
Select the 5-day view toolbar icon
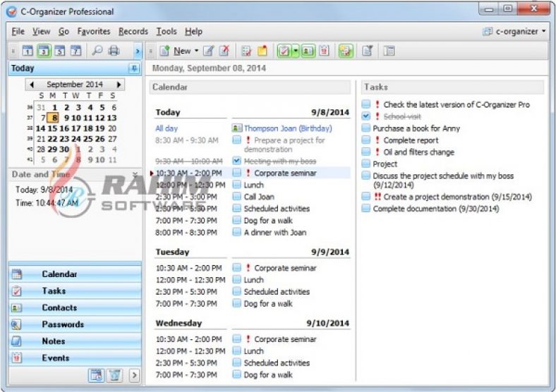click(x=59, y=51)
